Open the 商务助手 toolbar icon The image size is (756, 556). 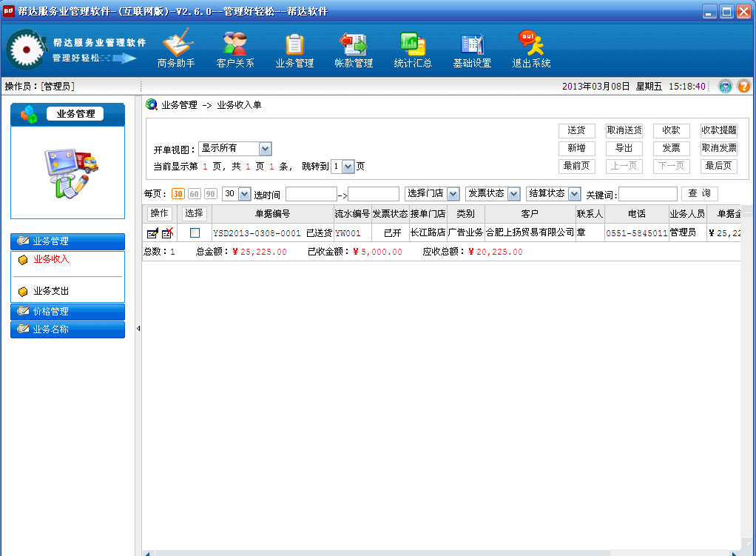pos(176,48)
